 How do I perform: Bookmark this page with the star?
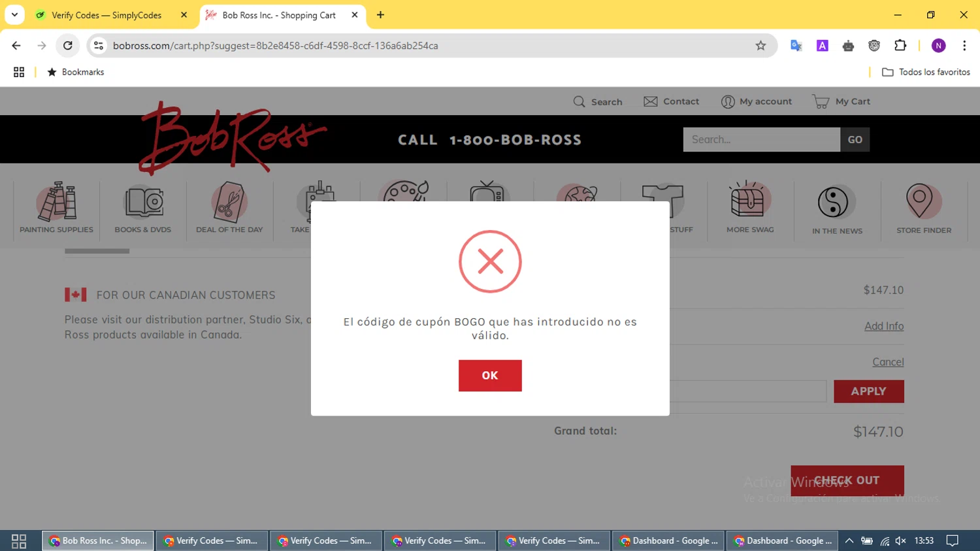click(x=760, y=46)
